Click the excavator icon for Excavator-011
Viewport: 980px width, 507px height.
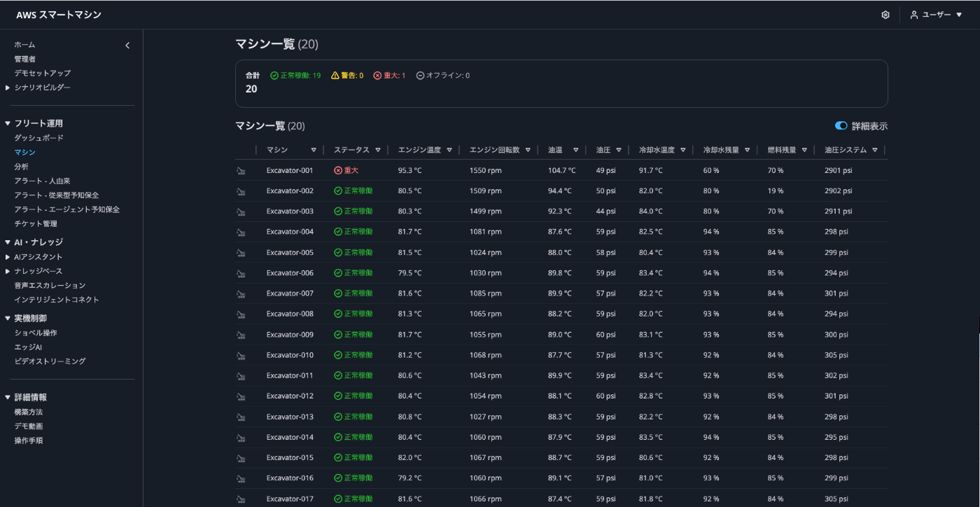[241, 376]
